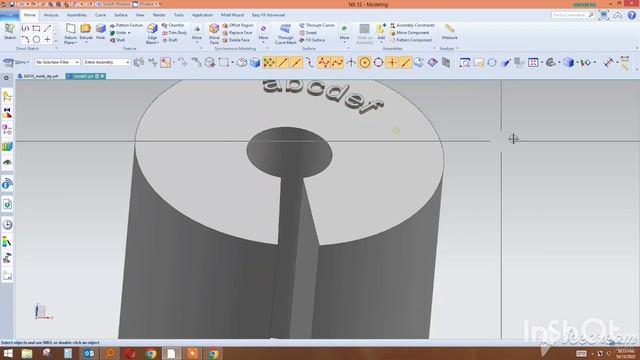
Task: Toggle the snap intersection plus icon
Action: [392, 62]
